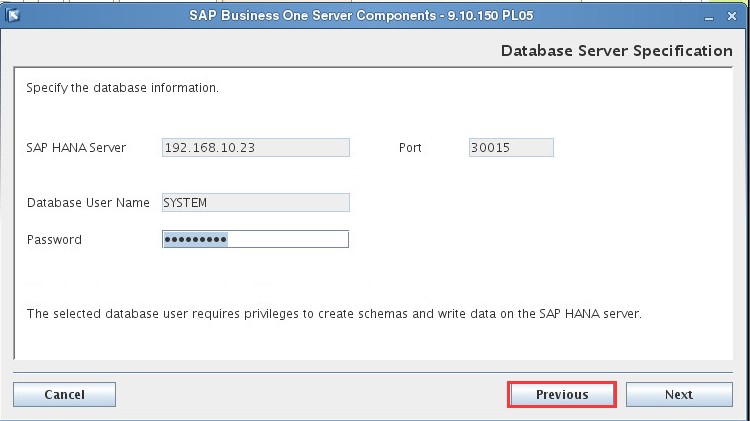
Task: Focus the Password input field
Action: [255, 239]
